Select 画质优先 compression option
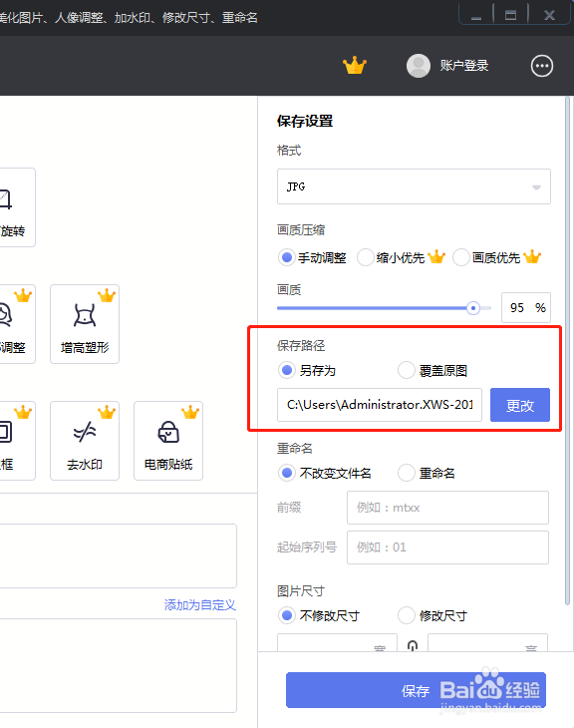 coord(486,257)
